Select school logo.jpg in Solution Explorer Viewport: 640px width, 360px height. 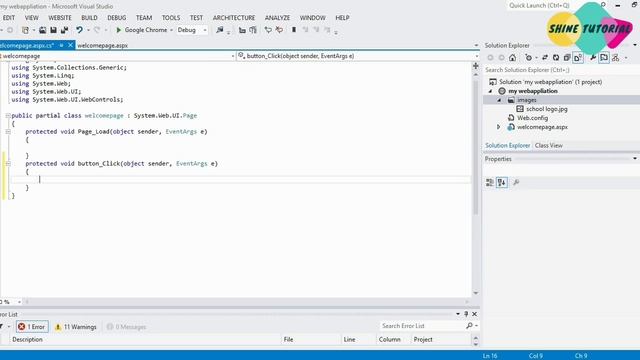[546, 109]
